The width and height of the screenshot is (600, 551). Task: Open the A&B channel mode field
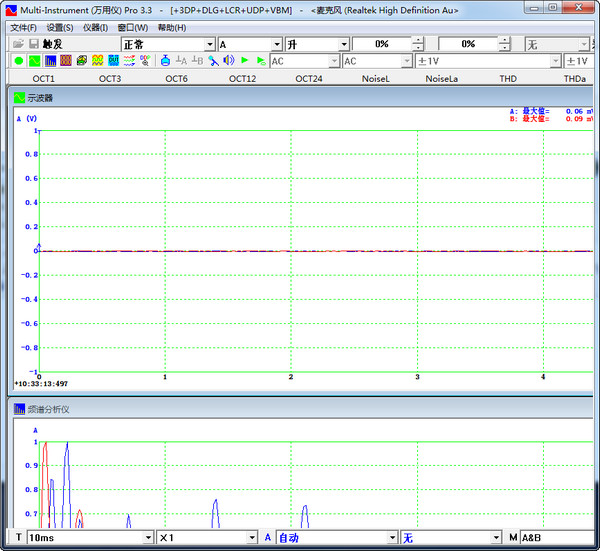pos(557,538)
